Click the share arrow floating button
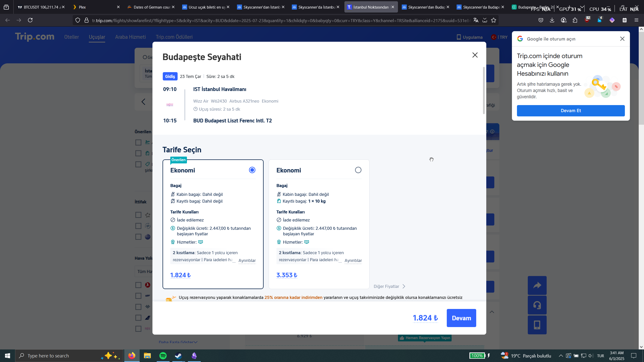Viewport: 644px width, 362px height. 537,285
